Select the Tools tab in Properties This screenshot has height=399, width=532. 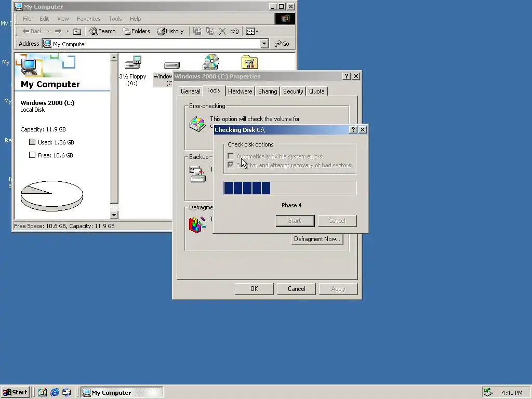click(x=213, y=90)
